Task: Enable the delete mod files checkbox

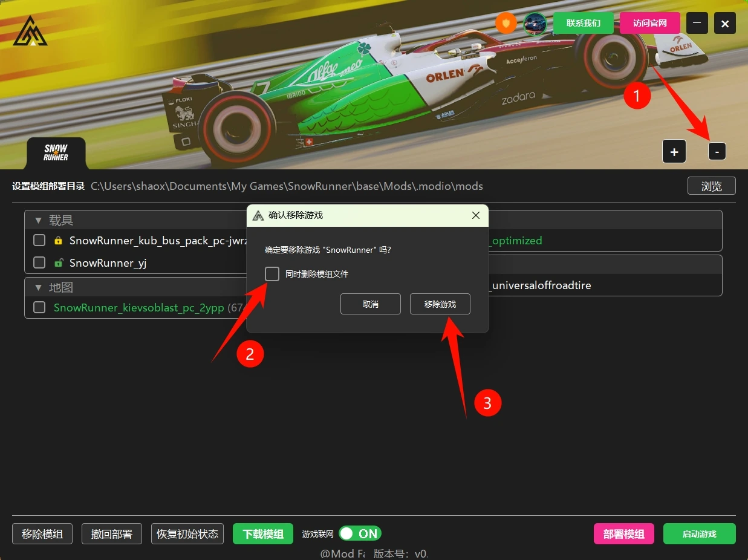Action: [272, 274]
